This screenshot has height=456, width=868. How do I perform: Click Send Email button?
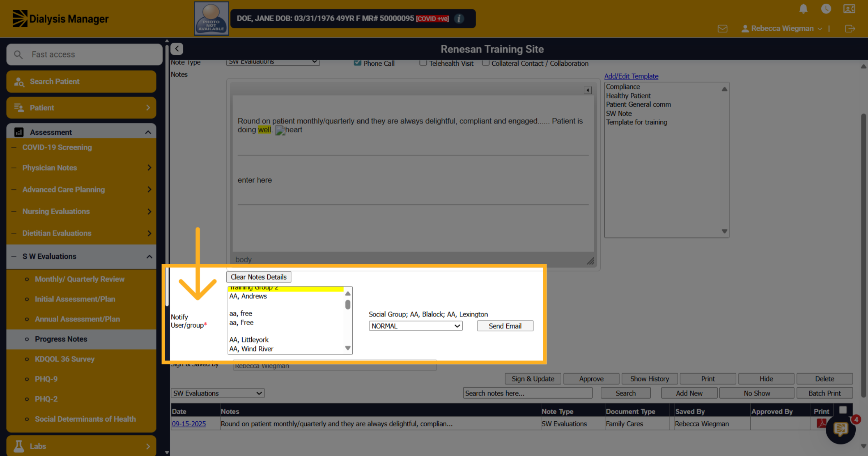pos(505,326)
